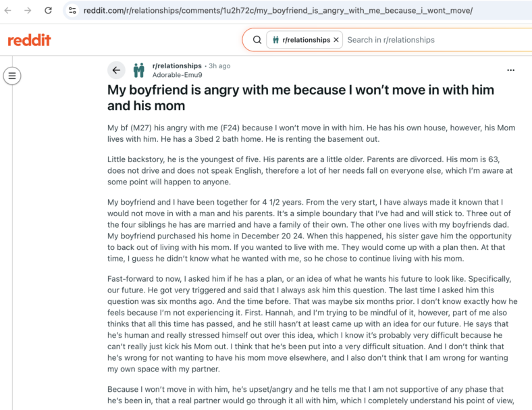
Task: Click the browser back arrow
Action: (8, 11)
